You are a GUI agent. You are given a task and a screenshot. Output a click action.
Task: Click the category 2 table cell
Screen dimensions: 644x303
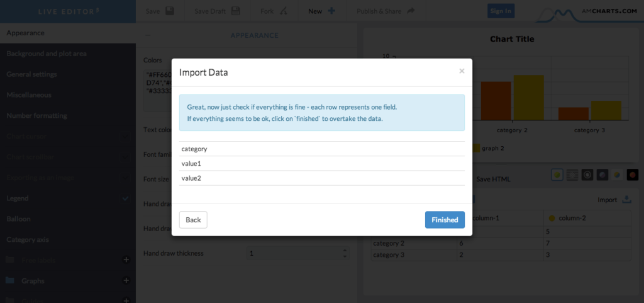tap(414, 243)
